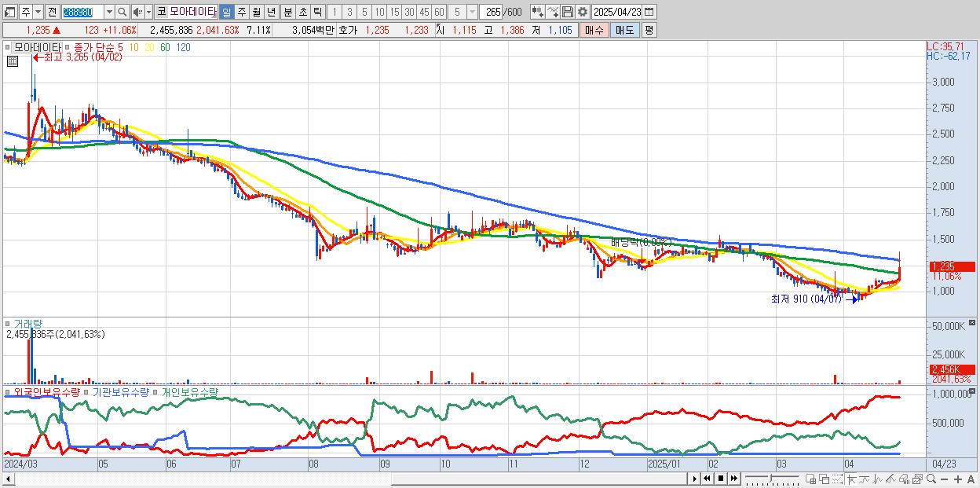Choose the 45 interval button
This screenshot has height=488, width=980.
pyautogui.click(x=424, y=12)
